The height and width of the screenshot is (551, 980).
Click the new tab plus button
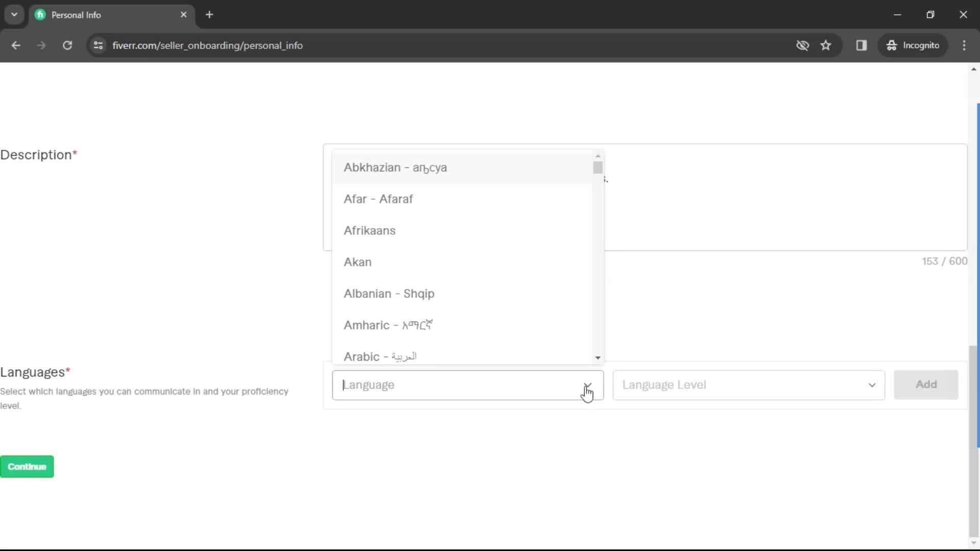tap(209, 15)
